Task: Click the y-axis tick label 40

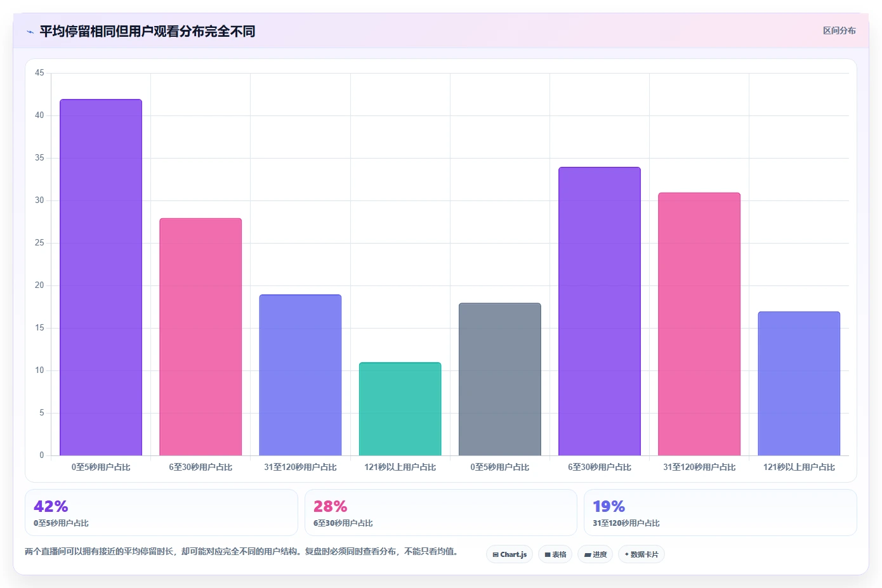Action: [39, 115]
